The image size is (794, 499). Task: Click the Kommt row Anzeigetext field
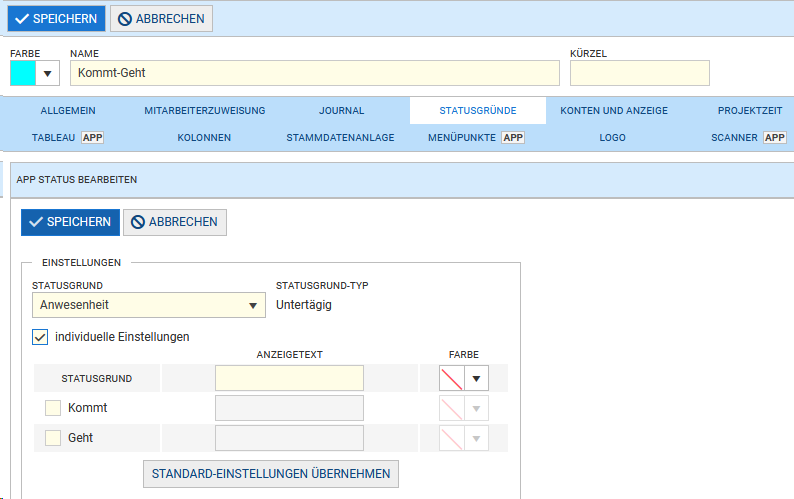289,408
